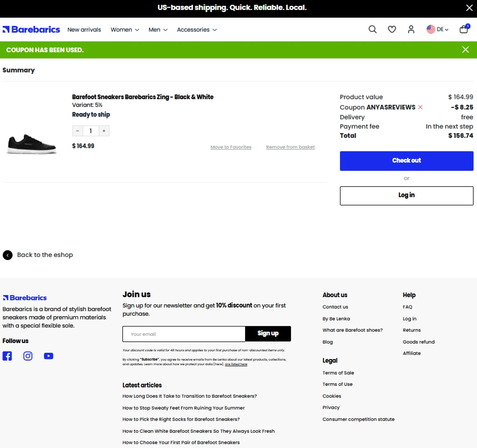Read article on picking the right socks
477x448 pixels.
point(181,419)
